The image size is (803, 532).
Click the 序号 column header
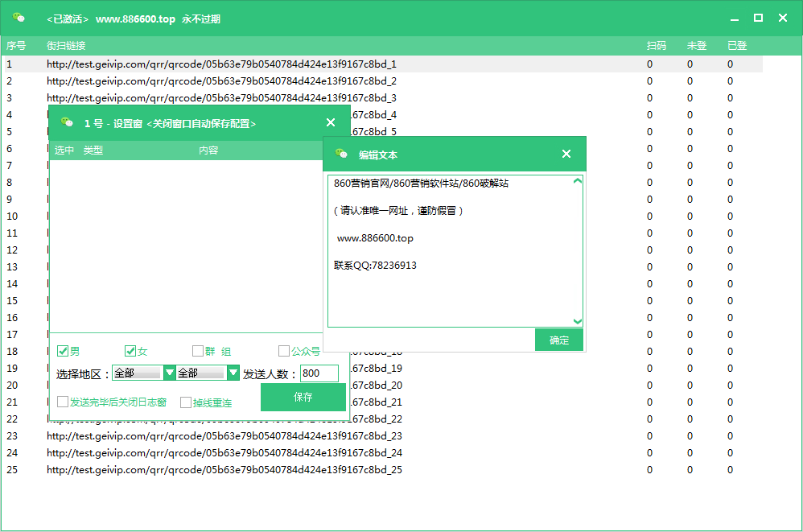click(16, 46)
